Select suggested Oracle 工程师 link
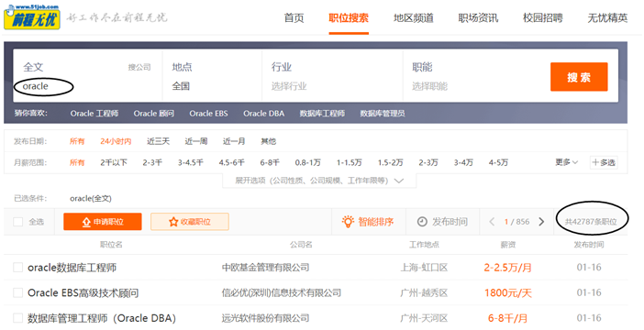The width and height of the screenshot is (644, 330). tap(94, 114)
